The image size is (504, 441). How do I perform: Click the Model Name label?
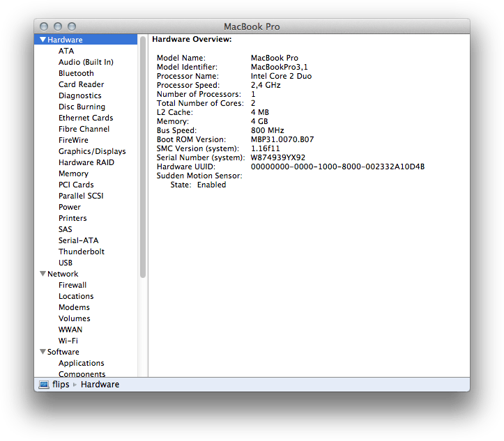(x=181, y=58)
